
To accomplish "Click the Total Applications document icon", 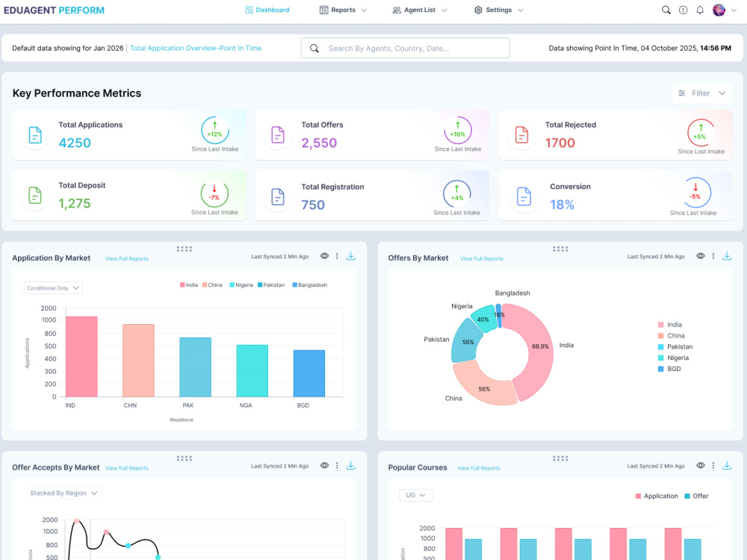I will (35, 135).
